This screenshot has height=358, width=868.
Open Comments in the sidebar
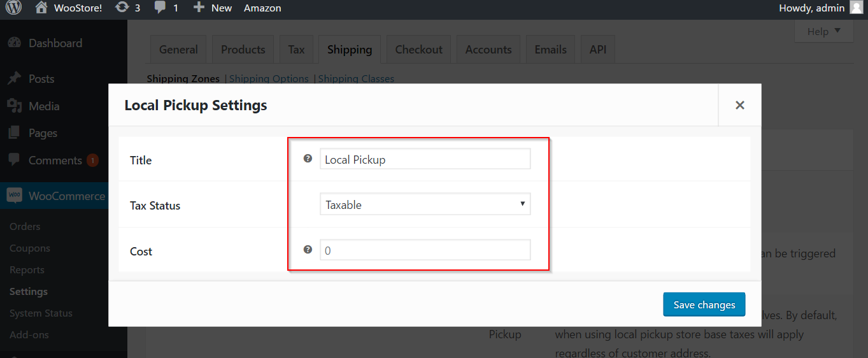(x=55, y=161)
